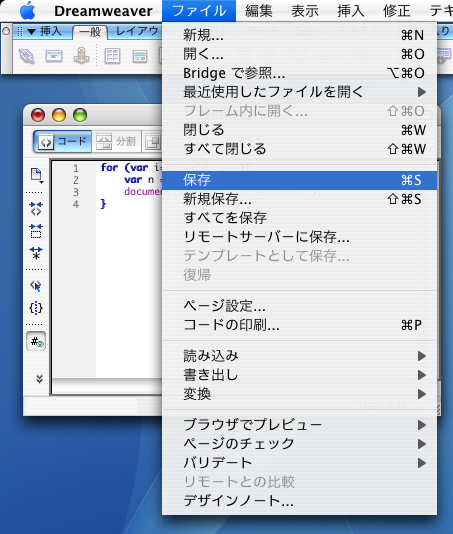The height and width of the screenshot is (534, 453).
Task: Open the 編集 menu
Action: pyautogui.click(x=259, y=11)
